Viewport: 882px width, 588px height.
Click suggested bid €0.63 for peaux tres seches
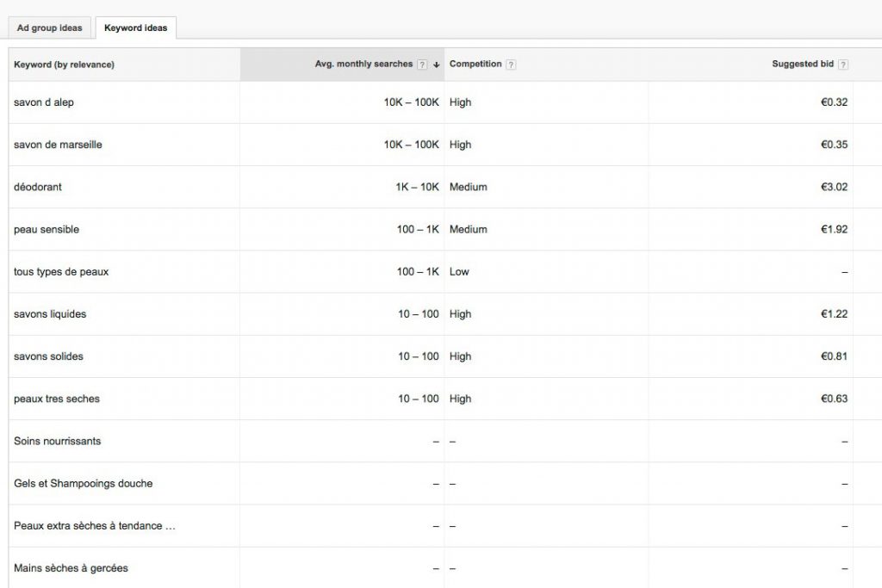[x=834, y=399]
